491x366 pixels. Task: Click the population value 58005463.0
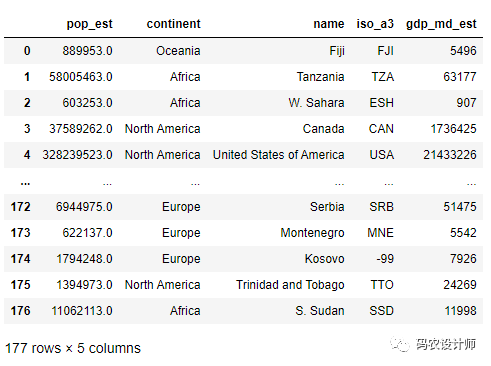click(x=81, y=77)
